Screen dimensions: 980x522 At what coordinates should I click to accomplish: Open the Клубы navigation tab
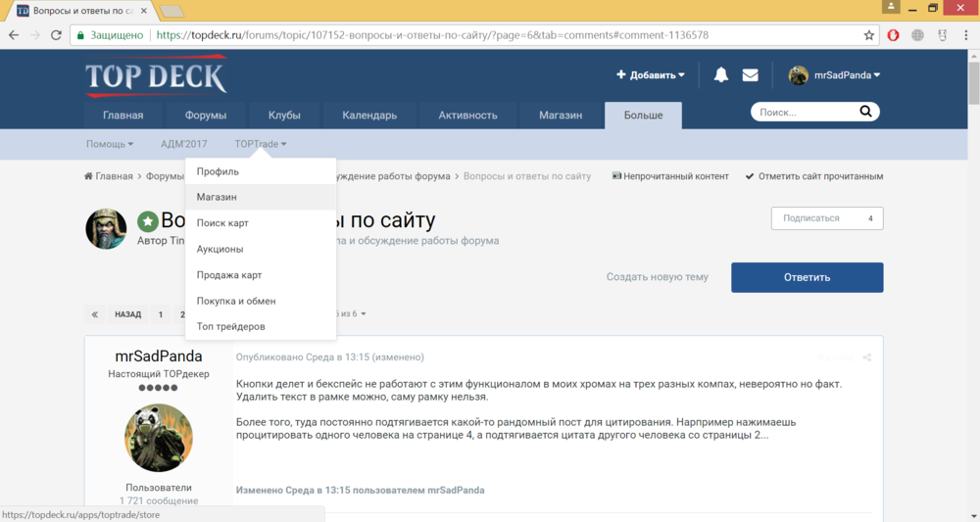(284, 115)
